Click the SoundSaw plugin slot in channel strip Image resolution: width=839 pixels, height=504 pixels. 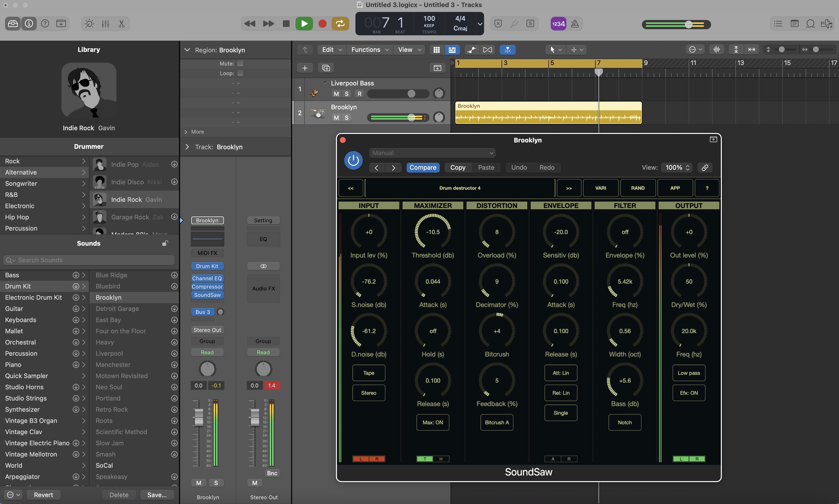207,295
